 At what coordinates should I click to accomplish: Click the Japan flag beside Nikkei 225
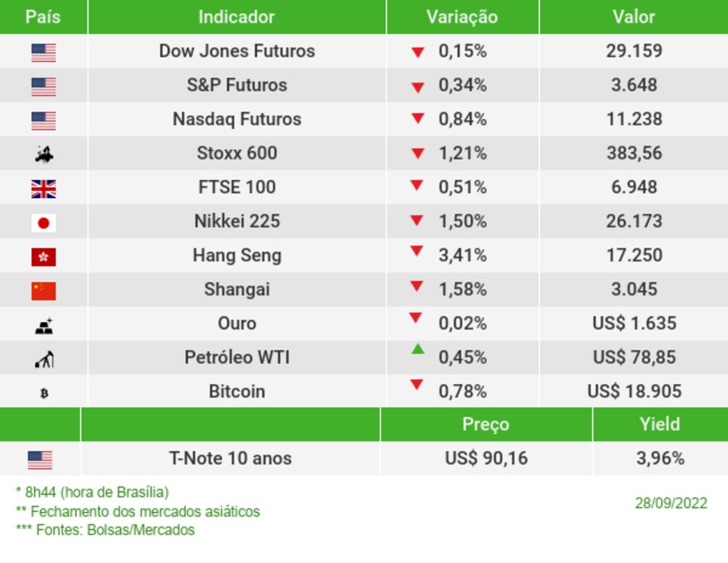click(x=44, y=223)
